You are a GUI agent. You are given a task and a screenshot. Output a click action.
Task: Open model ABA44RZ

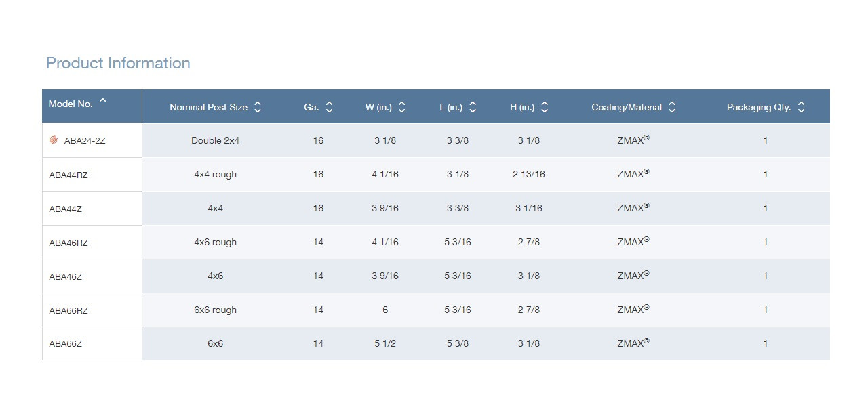tap(68, 175)
